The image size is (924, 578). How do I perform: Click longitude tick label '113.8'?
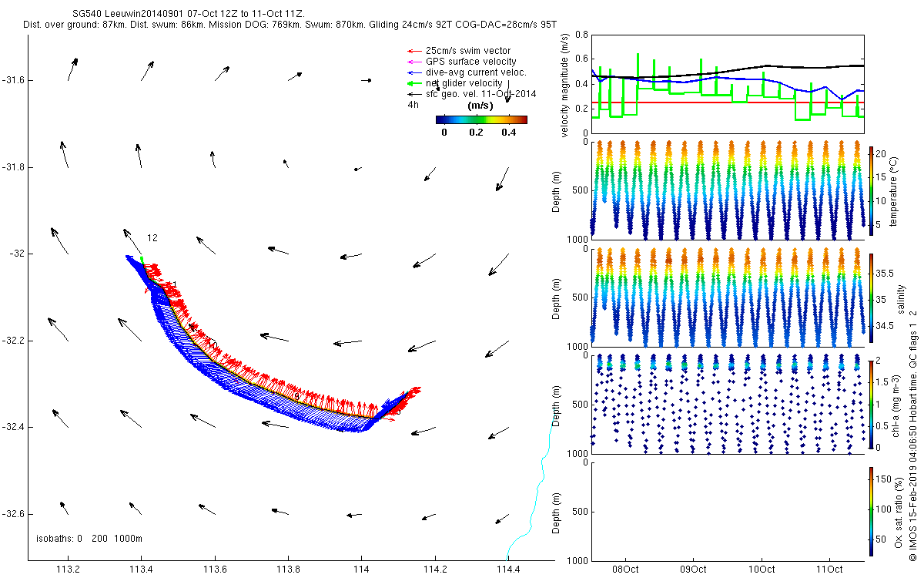pyautogui.click(x=288, y=570)
